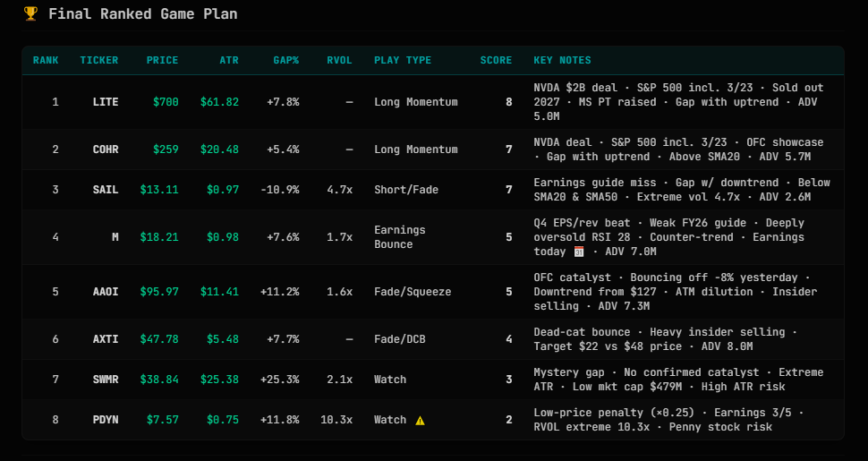Click the +5.4% gap for COHR
868x461 pixels.
pyautogui.click(x=284, y=149)
